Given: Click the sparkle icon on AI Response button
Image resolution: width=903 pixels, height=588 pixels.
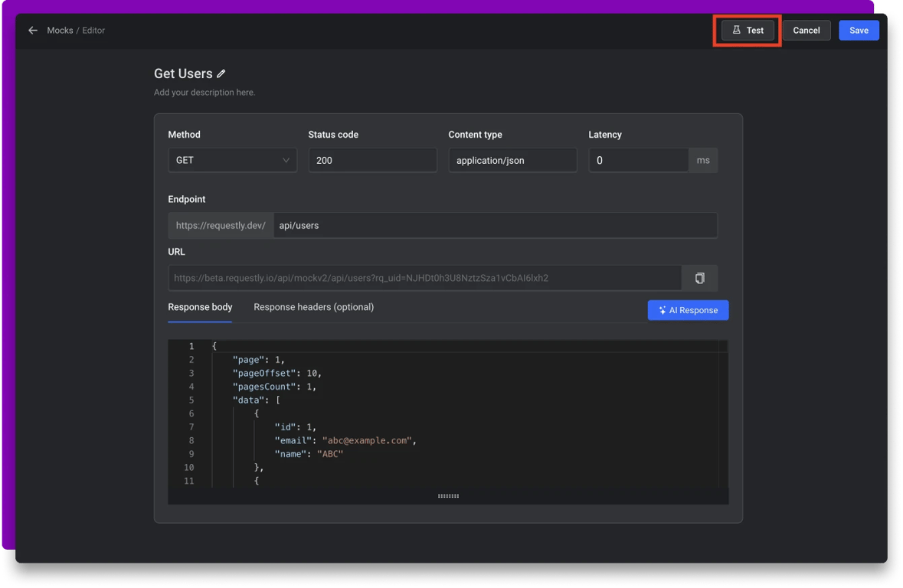Looking at the screenshot, I should pos(663,309).
